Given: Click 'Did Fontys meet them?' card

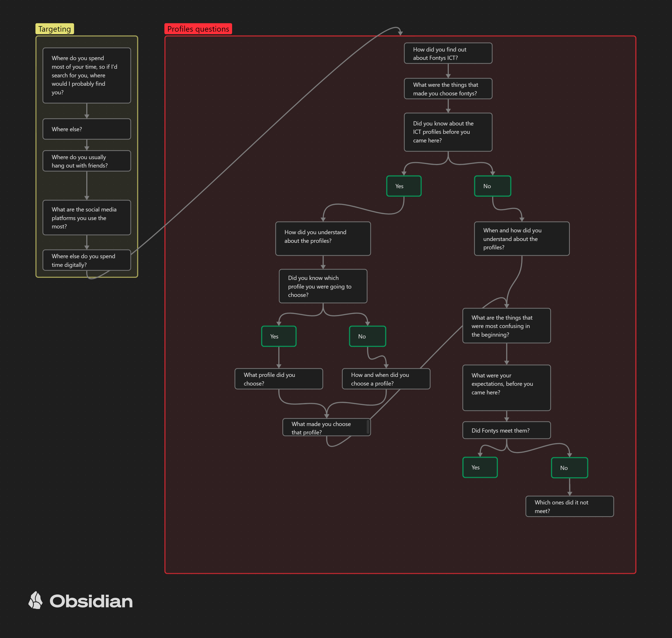Looking at the screenshot, I should (x=506, y=430).
